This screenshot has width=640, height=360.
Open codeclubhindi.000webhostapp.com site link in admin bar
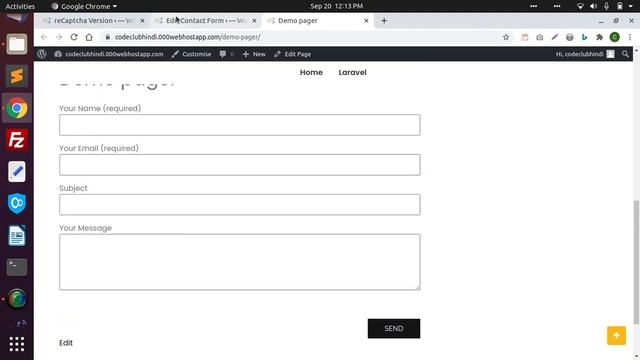click(109, 54)
